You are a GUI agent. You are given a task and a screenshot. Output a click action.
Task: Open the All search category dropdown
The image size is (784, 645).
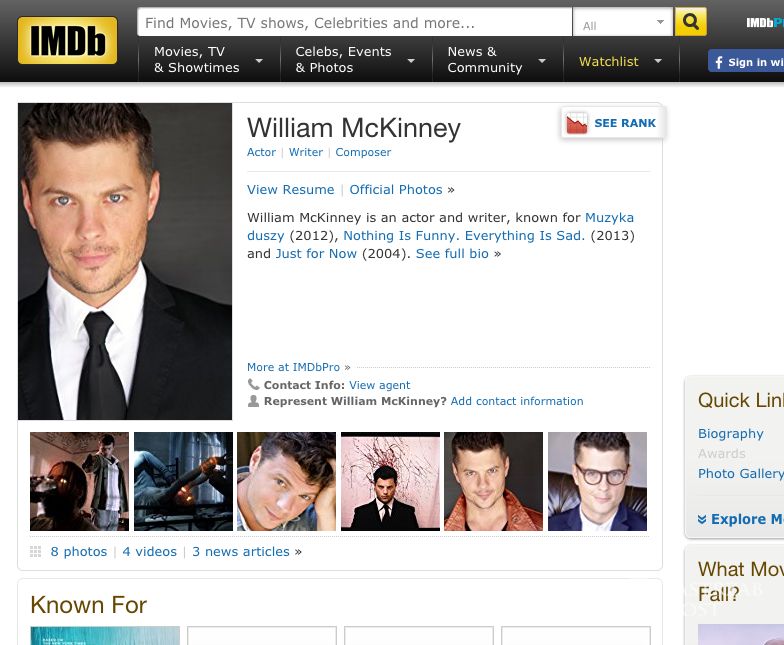(623, 23)
